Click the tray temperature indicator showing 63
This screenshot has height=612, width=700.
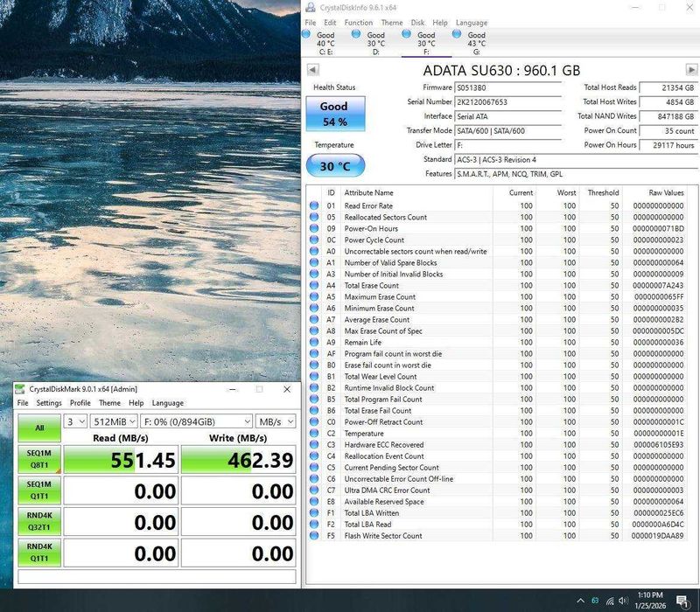click(595, 601)
